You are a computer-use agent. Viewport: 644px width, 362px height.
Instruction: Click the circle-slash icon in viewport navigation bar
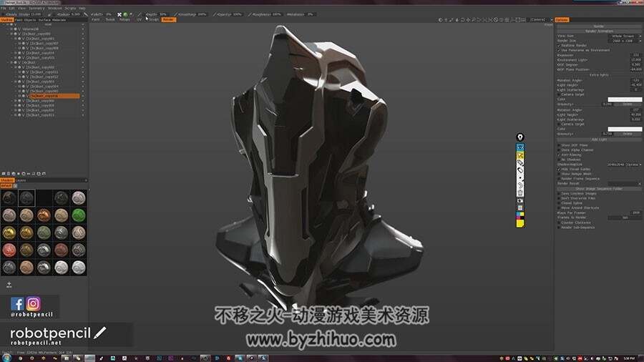[496, 20]
